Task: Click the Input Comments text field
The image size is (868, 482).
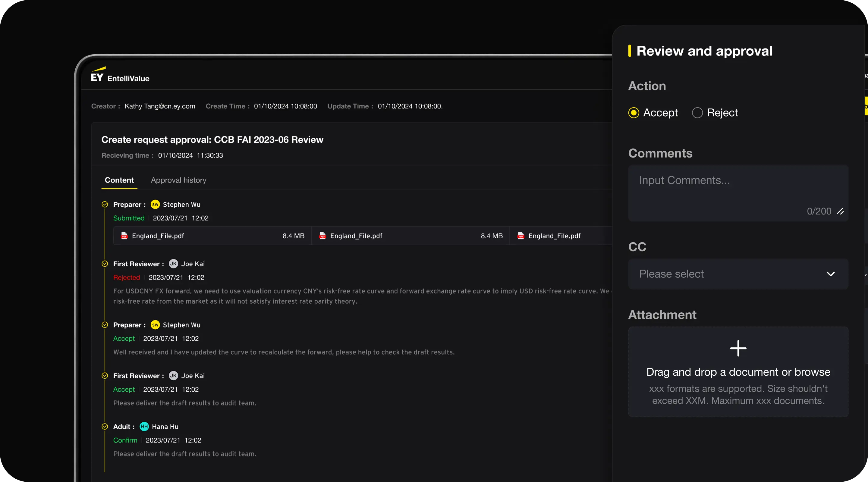Action: [x=738, y=193]
